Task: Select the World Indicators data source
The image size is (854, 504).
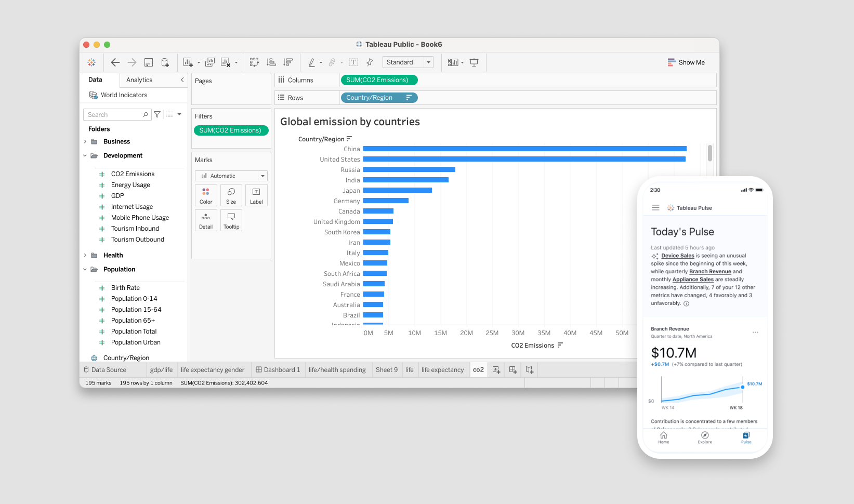Action: tap(124, 95)
